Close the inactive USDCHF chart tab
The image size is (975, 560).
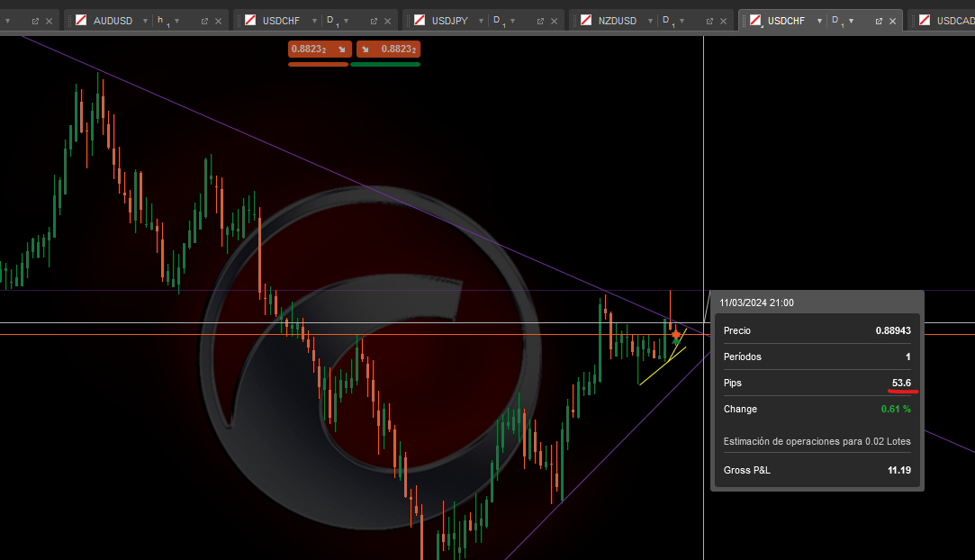pos(387,21)
